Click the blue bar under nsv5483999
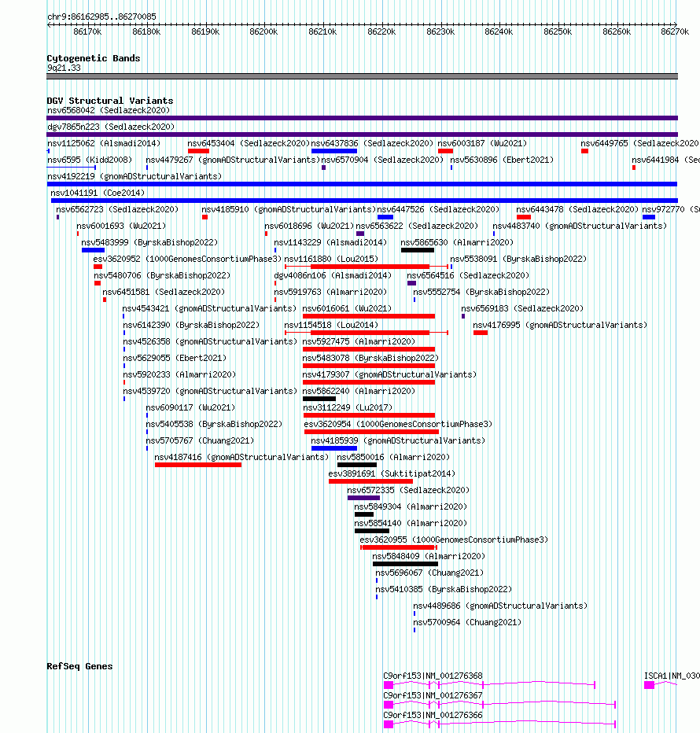The height and width of the screenshot is (733, 700). pos(93,250)
